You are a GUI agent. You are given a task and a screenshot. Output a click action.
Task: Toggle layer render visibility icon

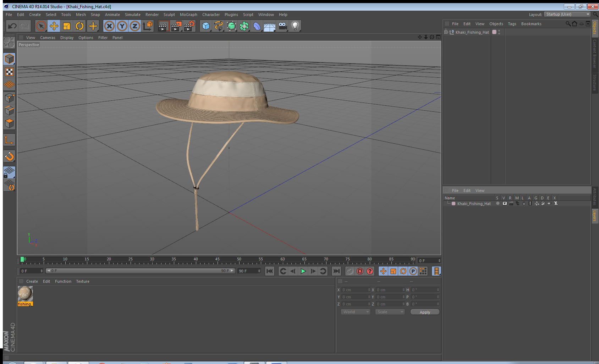511,203
